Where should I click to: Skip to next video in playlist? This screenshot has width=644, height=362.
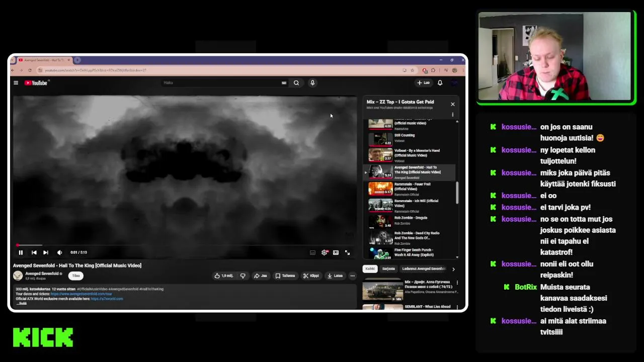tap(46, 252)
